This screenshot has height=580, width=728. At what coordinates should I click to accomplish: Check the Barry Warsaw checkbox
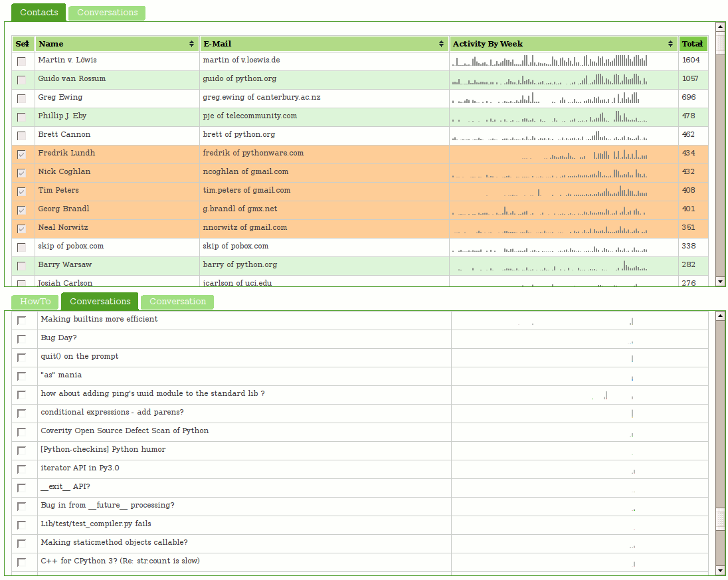21,266
